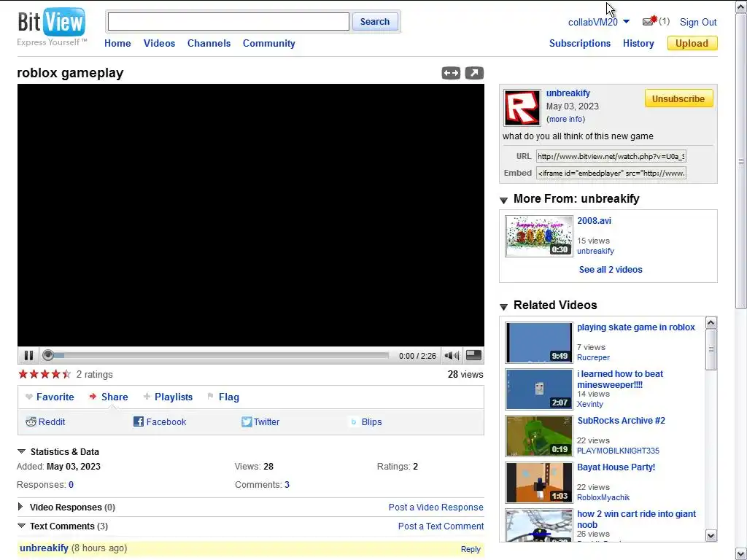Open unbreakify channel link beside the avatar
Viewport: 747px width, 560px height.
568,93
